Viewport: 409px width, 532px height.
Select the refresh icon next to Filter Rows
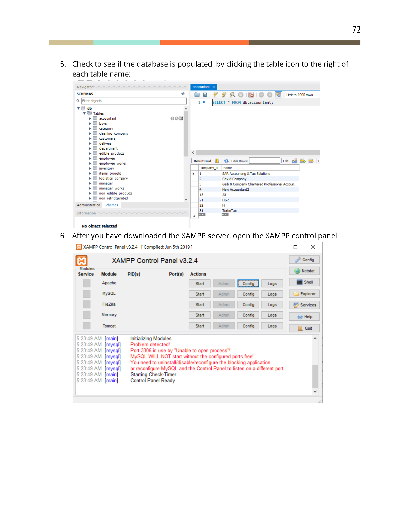tap(226, 161)
